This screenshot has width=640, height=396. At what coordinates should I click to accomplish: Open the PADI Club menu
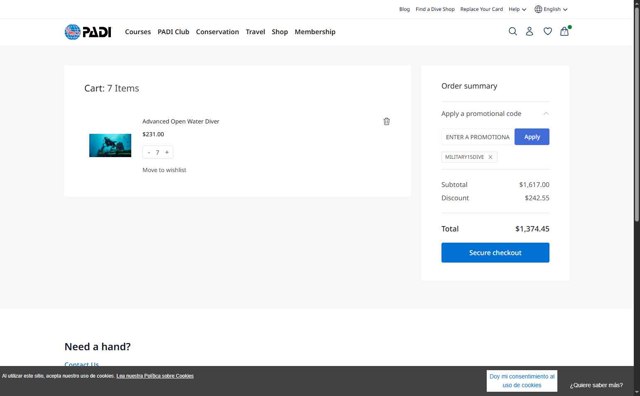(x=173, y=32)
